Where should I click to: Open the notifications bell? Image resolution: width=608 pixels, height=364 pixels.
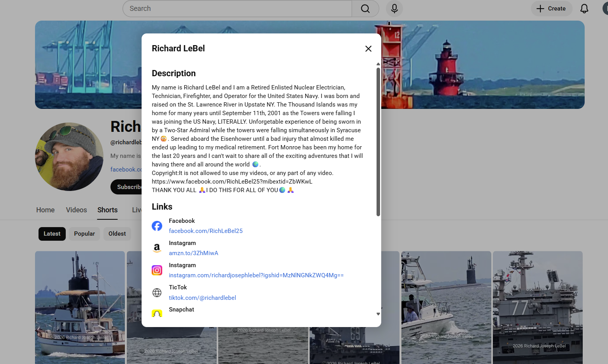pyautogui.click(x=584, y=9)
